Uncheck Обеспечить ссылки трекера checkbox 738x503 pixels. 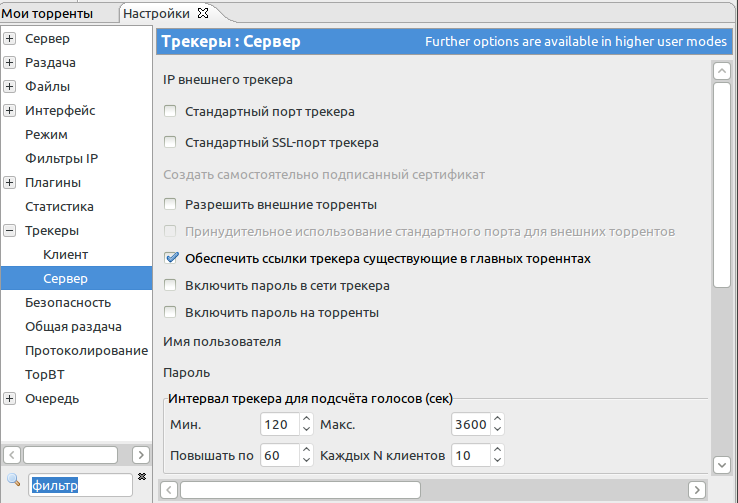click(170, 258)
